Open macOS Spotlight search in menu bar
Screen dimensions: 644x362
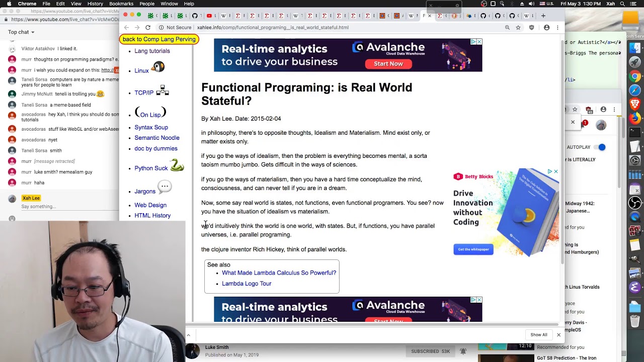click(x=622, y=4)
